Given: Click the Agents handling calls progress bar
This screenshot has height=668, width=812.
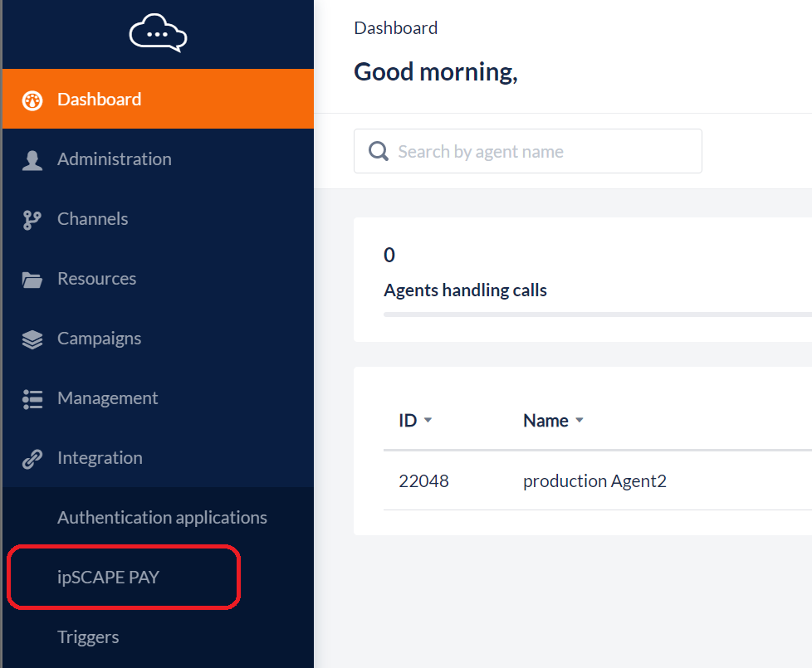Looking at the screenshot, I should click(x=596, y=314).
